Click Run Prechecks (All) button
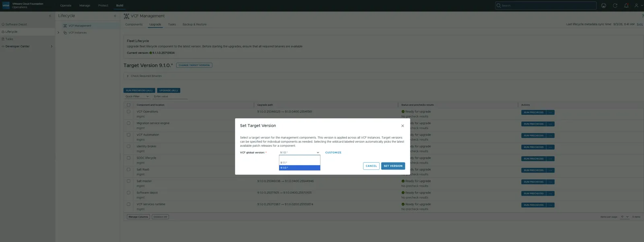 tap(139, 90)
